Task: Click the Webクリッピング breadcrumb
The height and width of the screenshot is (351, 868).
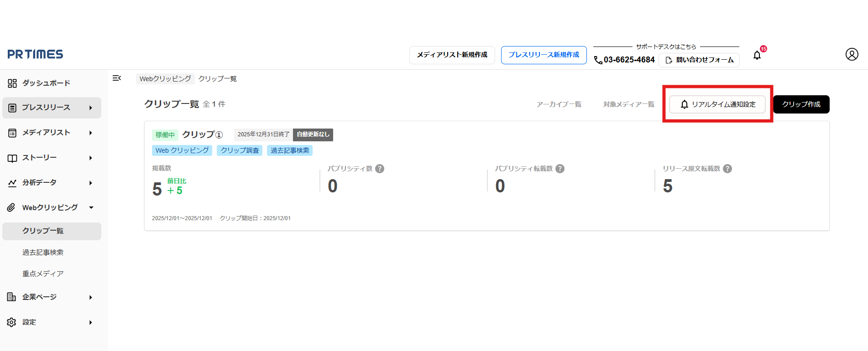Action: coord(165,79)
